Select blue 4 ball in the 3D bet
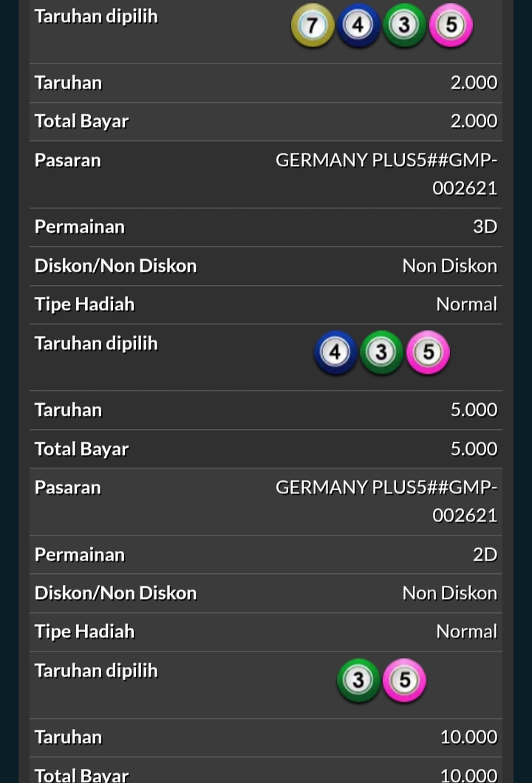This screenshot has height=783, width=532. (335, 352)
